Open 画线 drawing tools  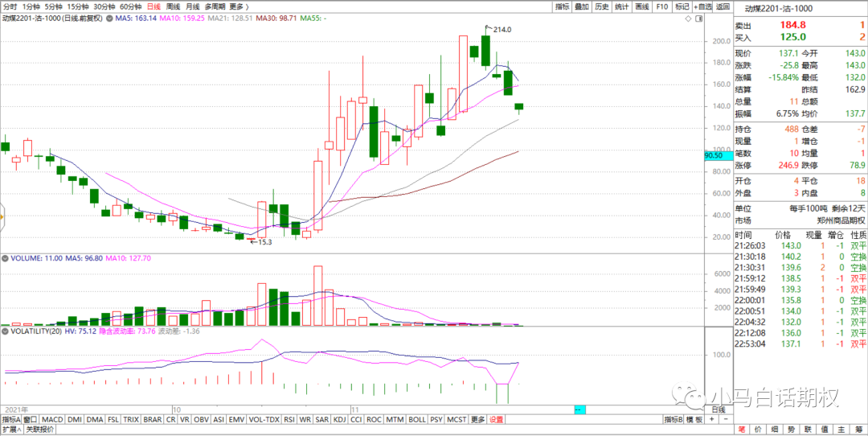pyautogui.click(x=641, y=6)
